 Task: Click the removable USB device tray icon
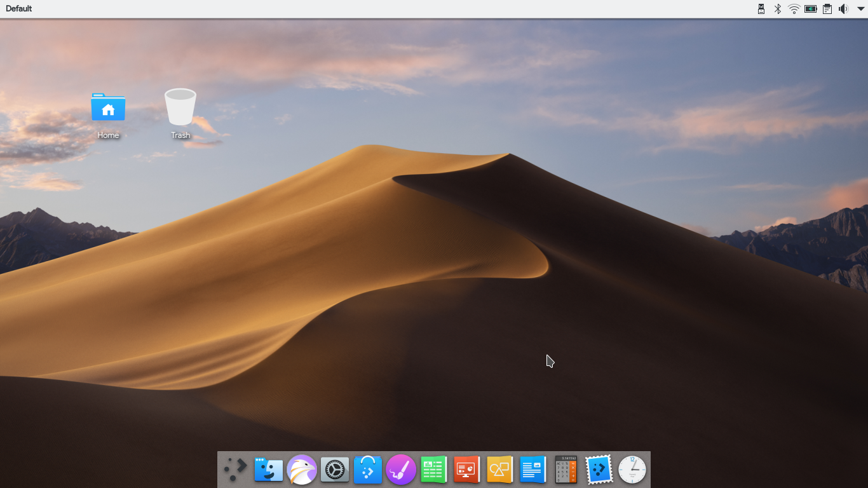761,9
